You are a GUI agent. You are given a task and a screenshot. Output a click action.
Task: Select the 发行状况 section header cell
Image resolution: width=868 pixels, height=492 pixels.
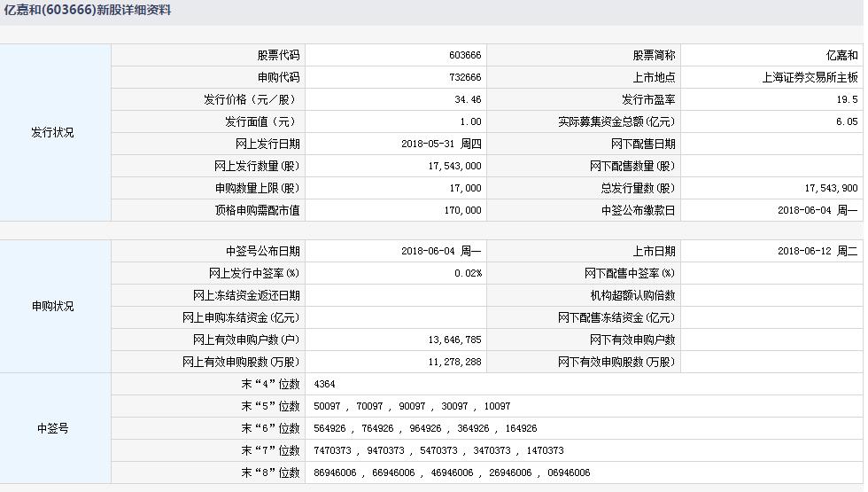point(53,133)
